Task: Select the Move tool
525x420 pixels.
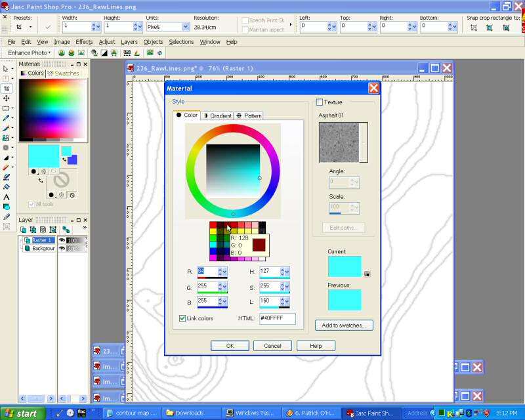Action: [7, 98]
